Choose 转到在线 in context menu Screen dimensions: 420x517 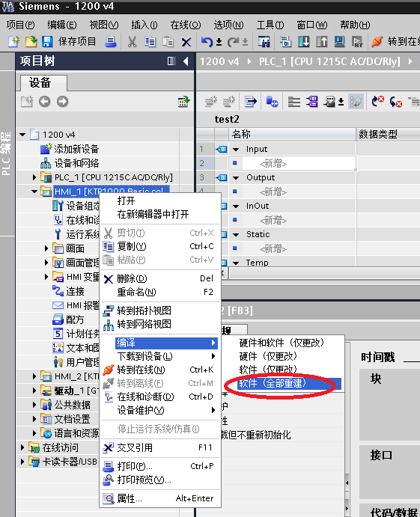click(159, 370)
